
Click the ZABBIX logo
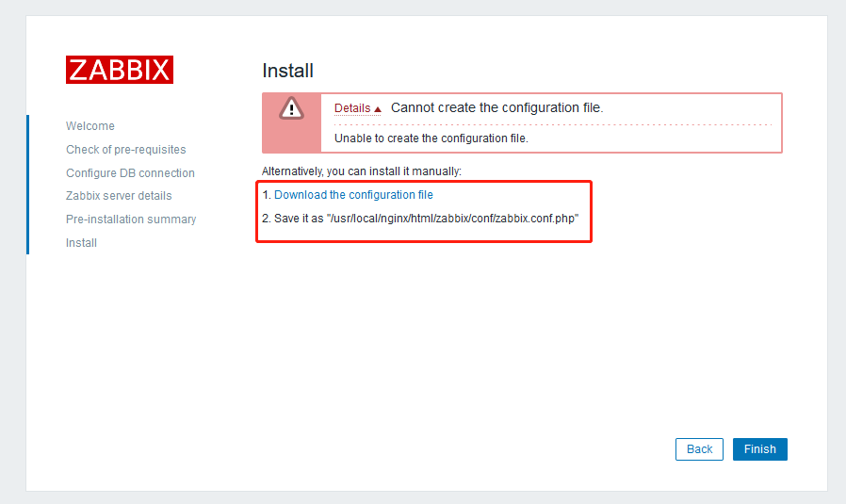tap(120, 70)
